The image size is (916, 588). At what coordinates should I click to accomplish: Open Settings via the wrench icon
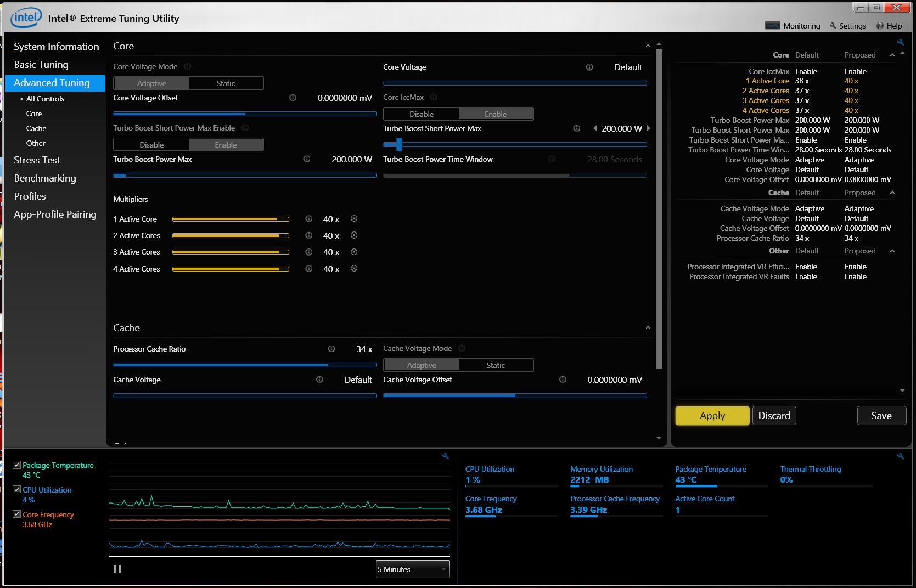[x=833, y=26]
